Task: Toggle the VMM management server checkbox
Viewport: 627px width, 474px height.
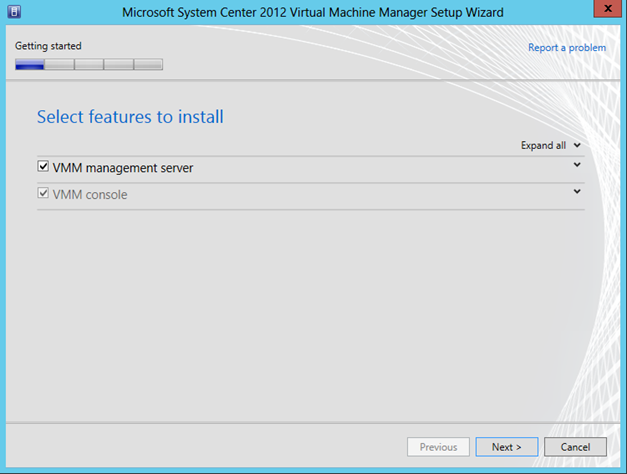Action: click(x=43, y=166)
